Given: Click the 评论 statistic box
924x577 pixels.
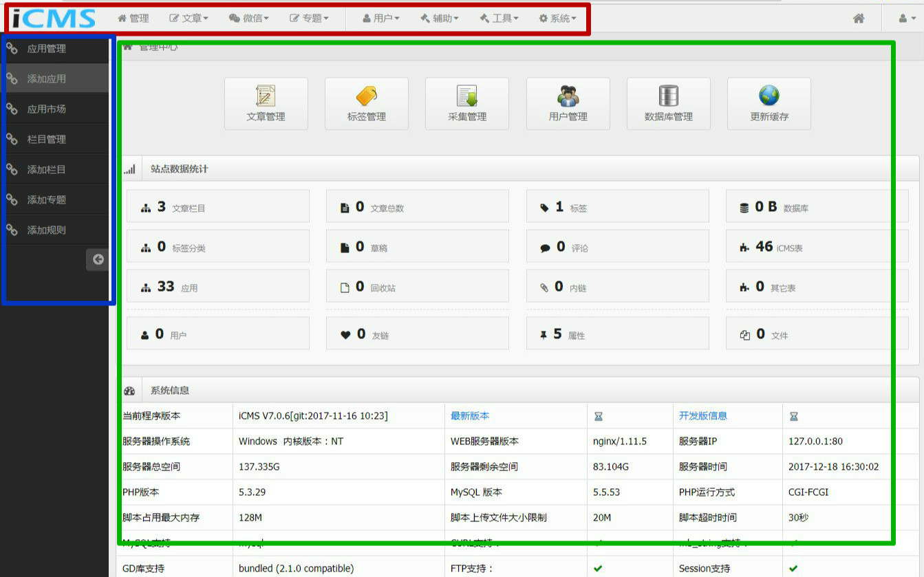Looking at the screenshot, I should tap(618, 246).
